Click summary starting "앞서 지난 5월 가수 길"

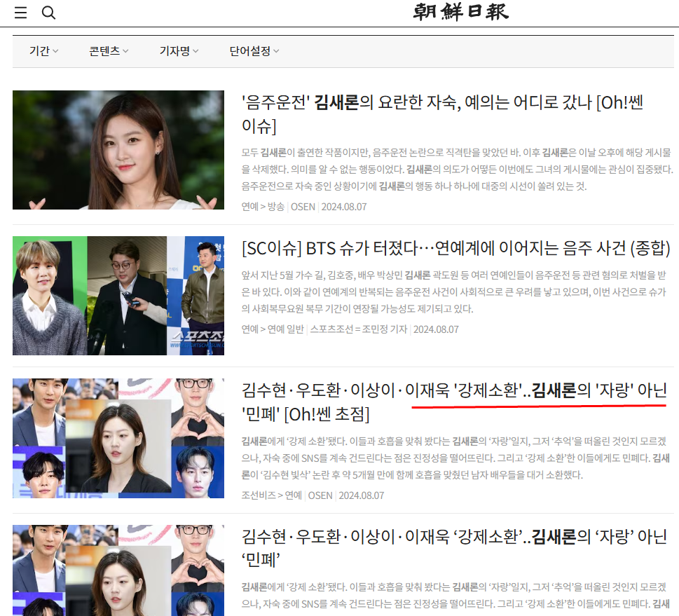[x=454, y=292]
